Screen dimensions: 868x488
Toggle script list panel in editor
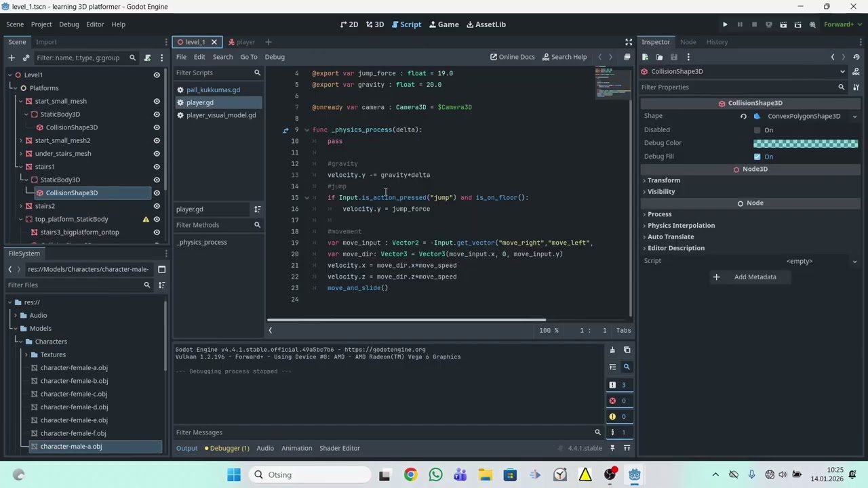pyautogui.click(x=270, y=330)
